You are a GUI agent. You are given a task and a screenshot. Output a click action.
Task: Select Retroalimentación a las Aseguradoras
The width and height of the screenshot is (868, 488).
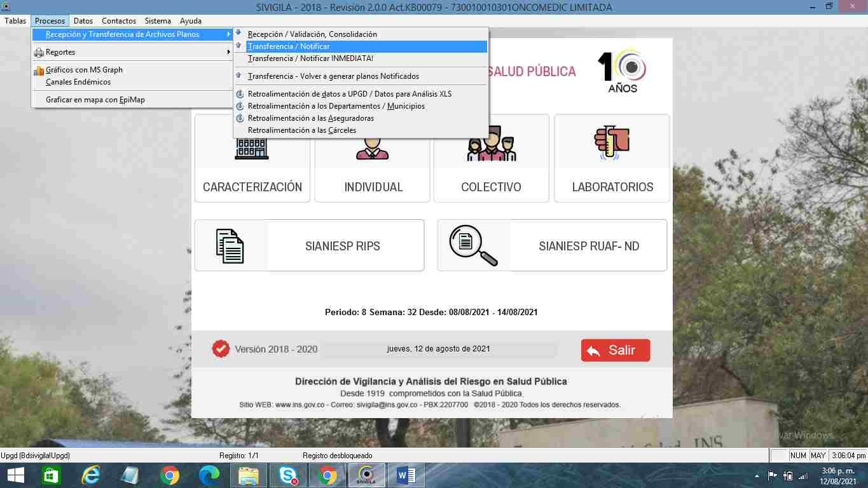[x=310, y=118]
